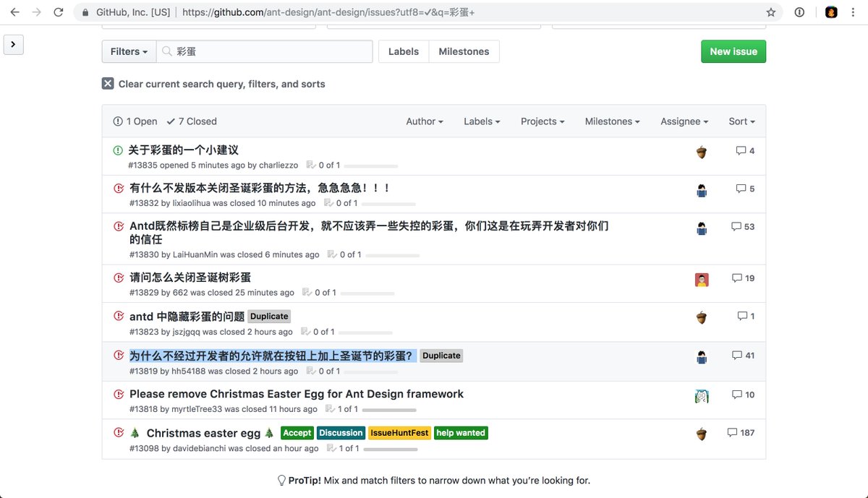Open the 1 comment on issue #13823

[x=746, y=316]
